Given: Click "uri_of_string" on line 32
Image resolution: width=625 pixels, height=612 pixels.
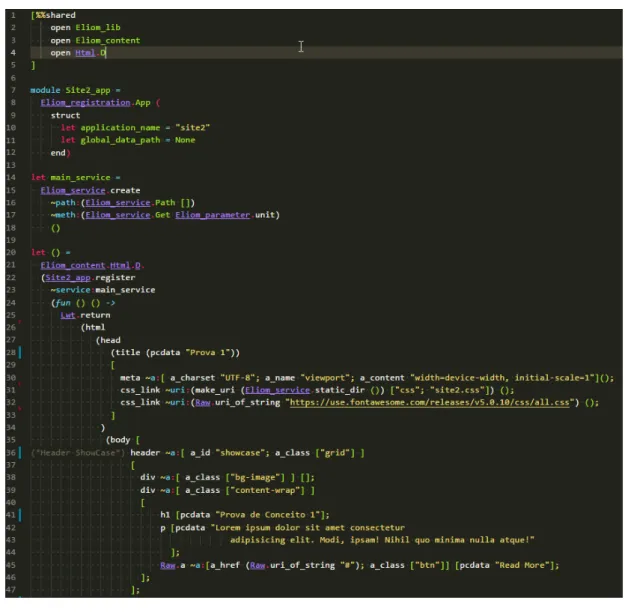Looking at the screenshot, I should coord(248,402).
